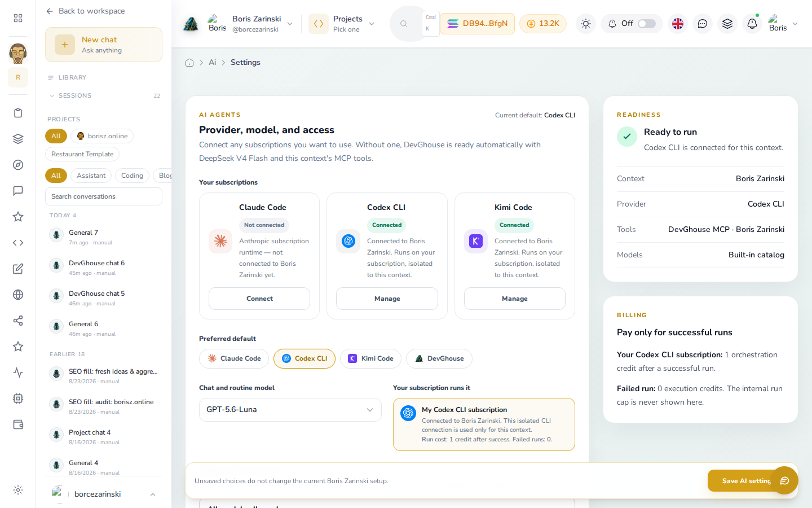
Task: Select Claude Code as preferred default
Action: 235,358
